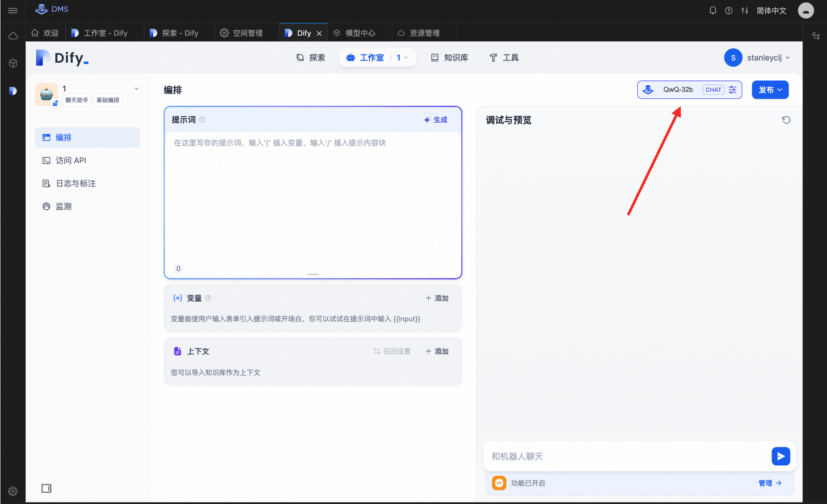Click the prompt character count 0
The height and width of the screenshot is (504, 827).
[178, 269]
